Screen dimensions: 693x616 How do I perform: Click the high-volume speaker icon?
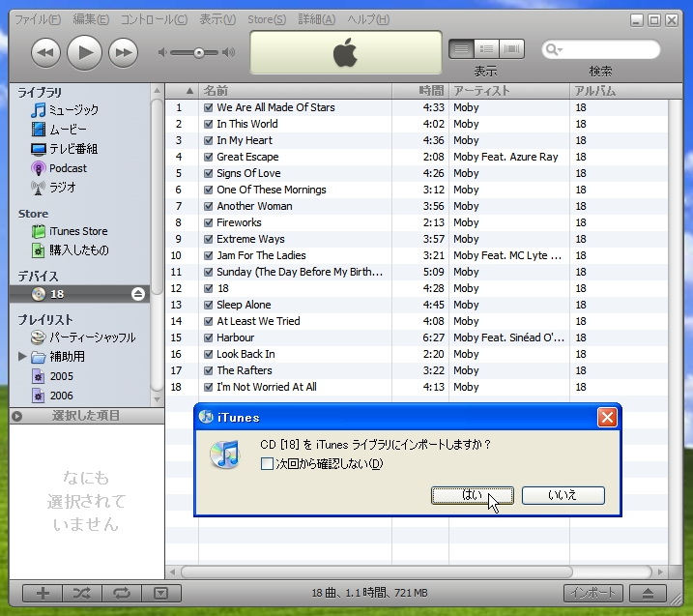pos(228,52)
